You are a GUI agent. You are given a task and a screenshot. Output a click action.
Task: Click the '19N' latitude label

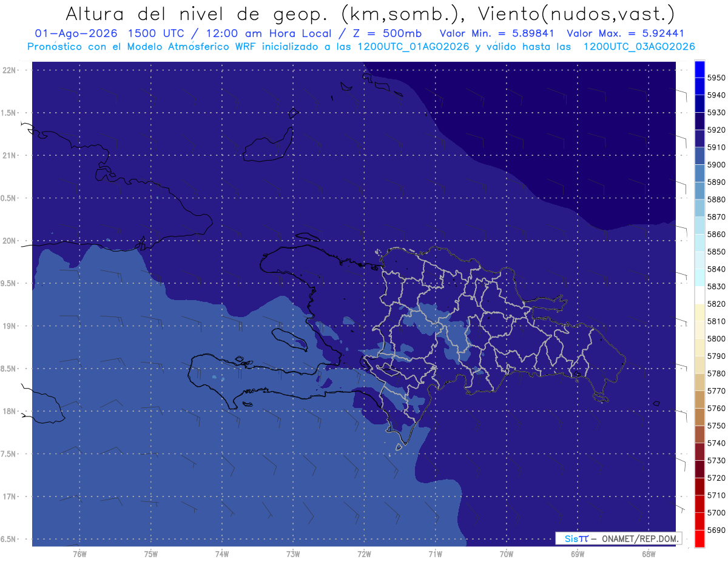click(x=8, y=326)
